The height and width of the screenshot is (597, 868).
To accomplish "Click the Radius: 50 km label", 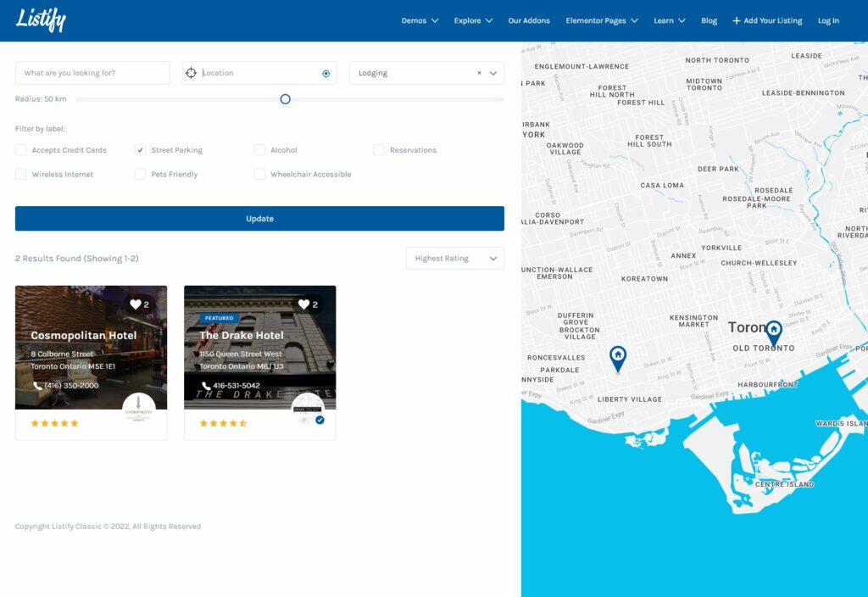I will 41,99.
